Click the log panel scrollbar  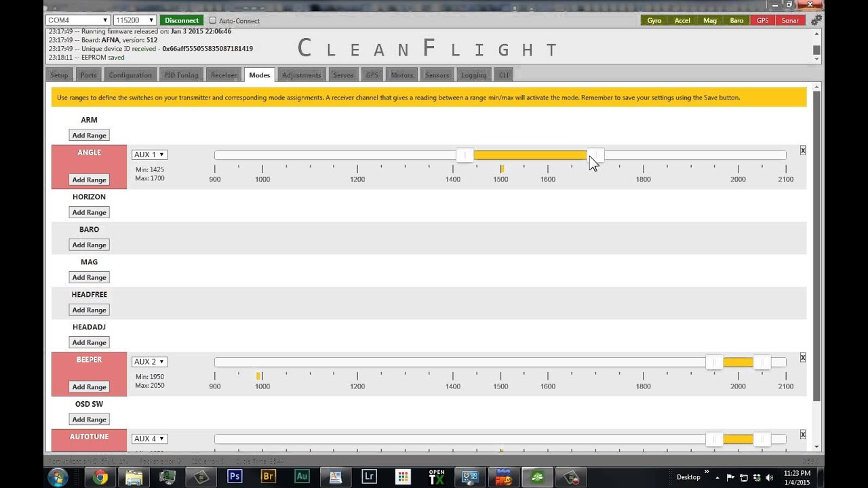pyautogui.click(x=816, y=49)
